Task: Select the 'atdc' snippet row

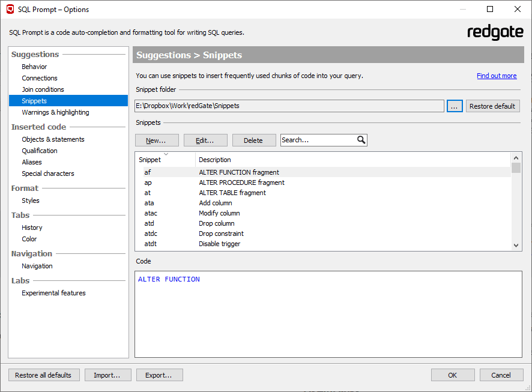Action: (x=323, y=234)
